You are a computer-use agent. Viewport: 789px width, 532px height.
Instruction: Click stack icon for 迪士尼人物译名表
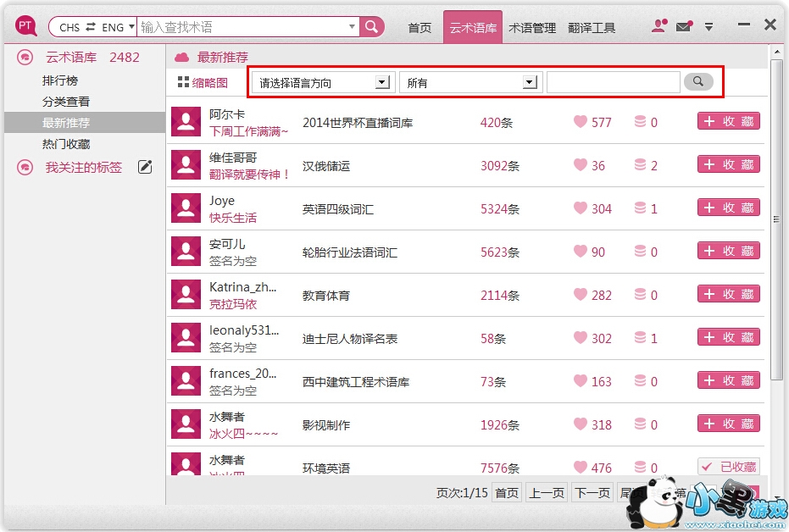tap(640, 337)
